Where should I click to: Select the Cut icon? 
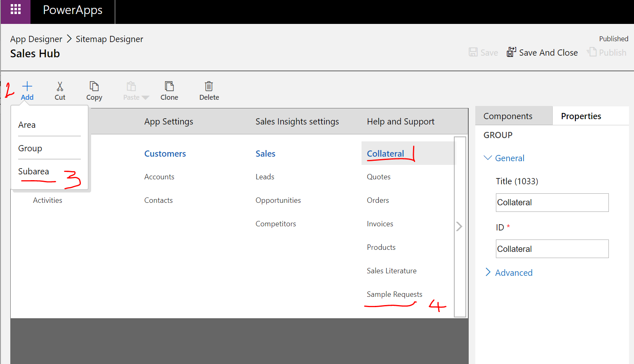60,87
